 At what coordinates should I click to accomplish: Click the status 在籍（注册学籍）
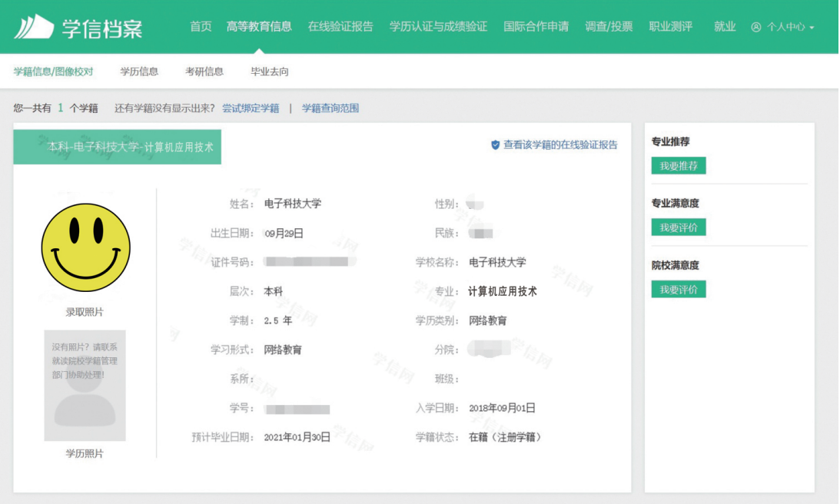point(506,437)
